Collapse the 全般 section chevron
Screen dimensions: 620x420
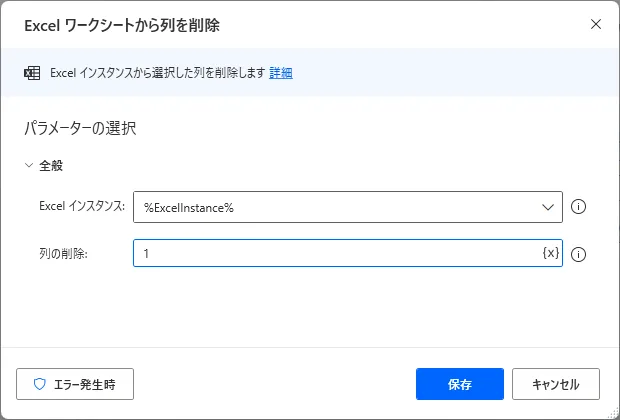(29, 166)
